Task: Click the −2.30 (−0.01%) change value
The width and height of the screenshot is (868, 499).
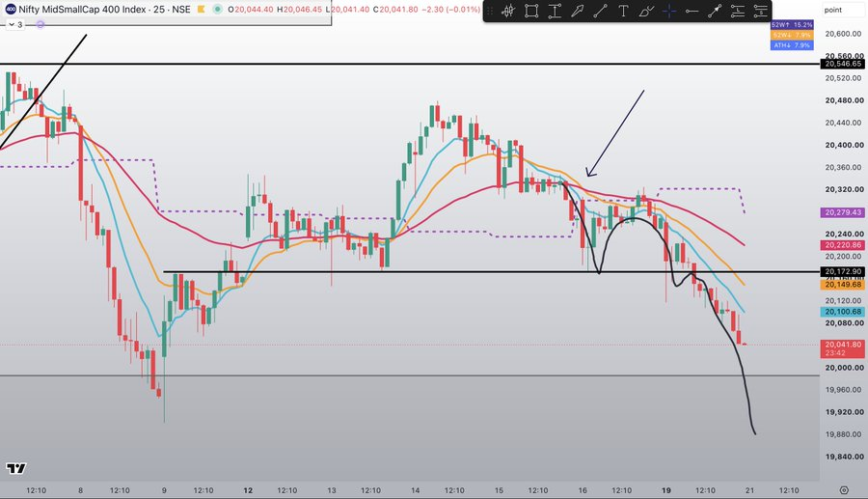Action: pos(451,10)
